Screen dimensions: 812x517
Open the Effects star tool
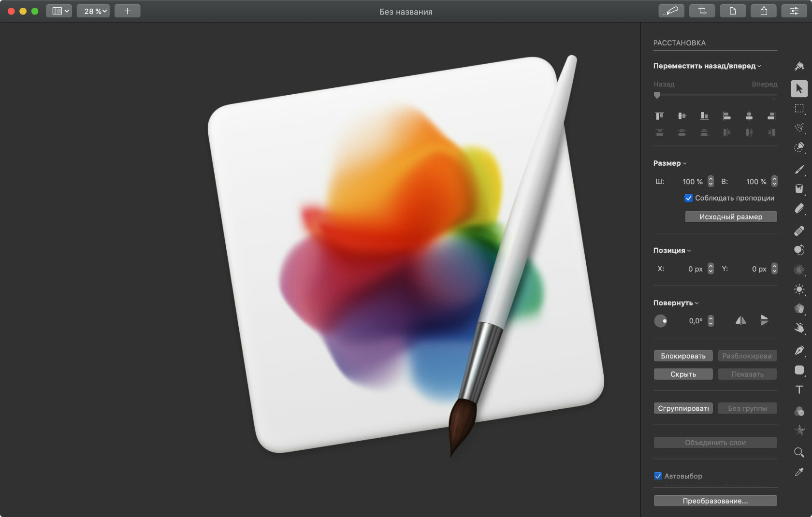(x=799, y=430)
